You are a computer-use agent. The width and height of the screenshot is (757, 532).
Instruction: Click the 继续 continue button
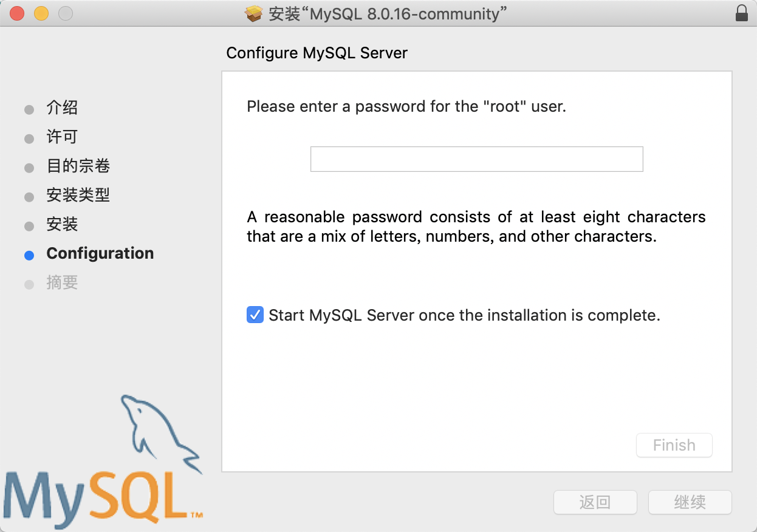point(690,502)
